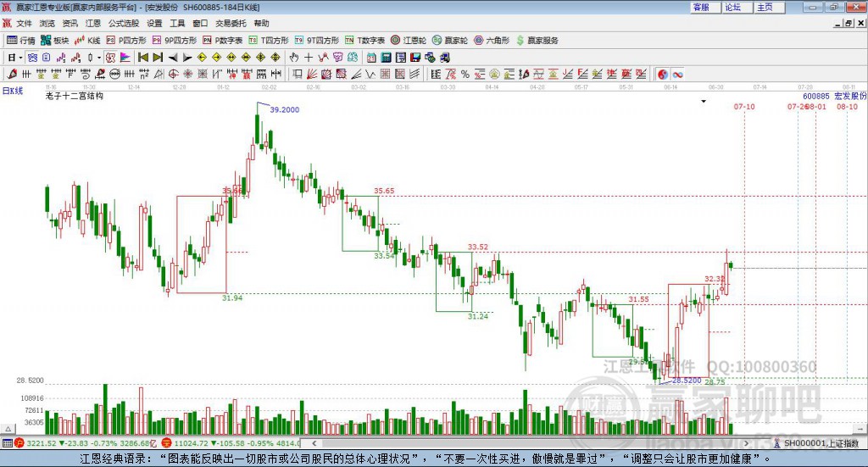868x467 pixels.
Task: Click the red floppy disk save icon
Action: (415, 57)
